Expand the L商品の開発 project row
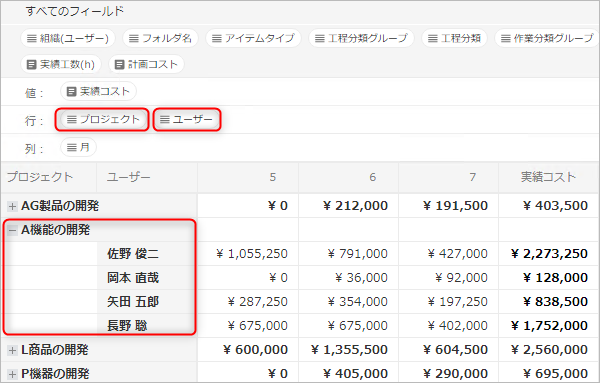This screenshot has height=383, width=600. [12, 350]
